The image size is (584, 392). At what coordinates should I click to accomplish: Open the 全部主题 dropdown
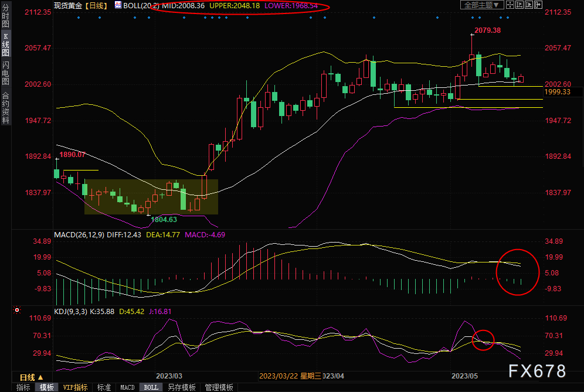pyautogui.click(x=482, y=5)
